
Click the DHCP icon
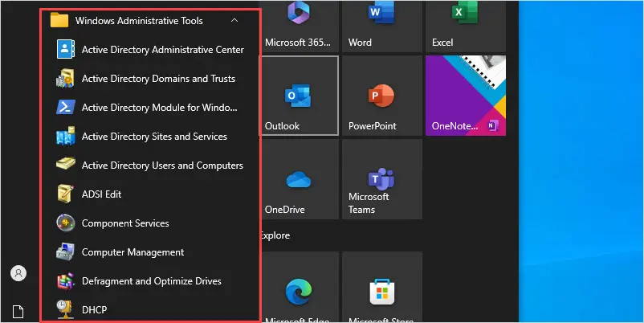pyautogui.click(x=65, y=309)
